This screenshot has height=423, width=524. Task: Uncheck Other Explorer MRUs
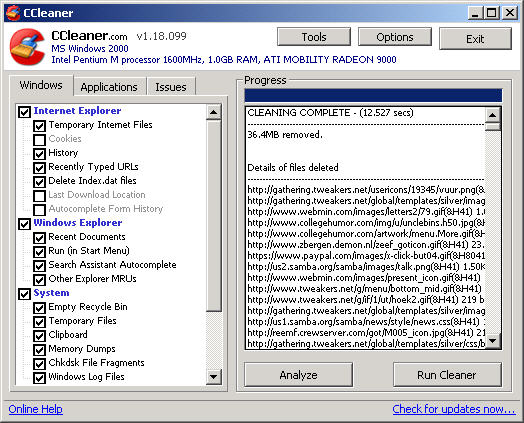pos(39,280)
